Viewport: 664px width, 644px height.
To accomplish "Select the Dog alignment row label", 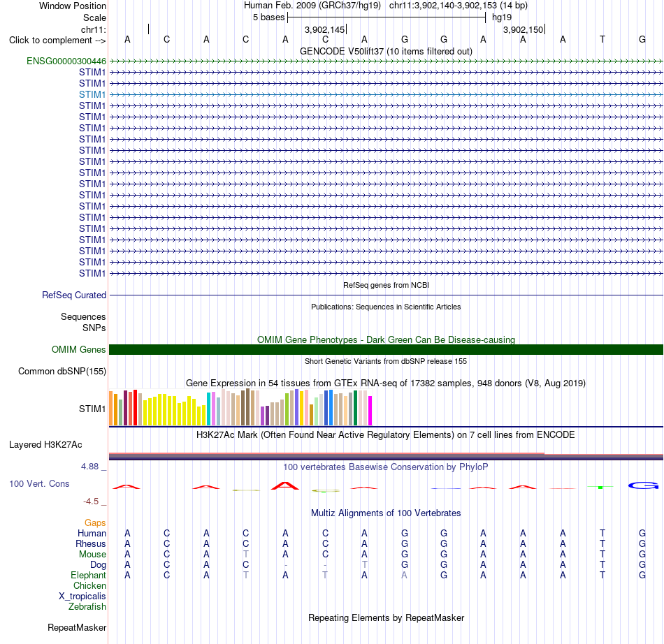I will point(98,565).
